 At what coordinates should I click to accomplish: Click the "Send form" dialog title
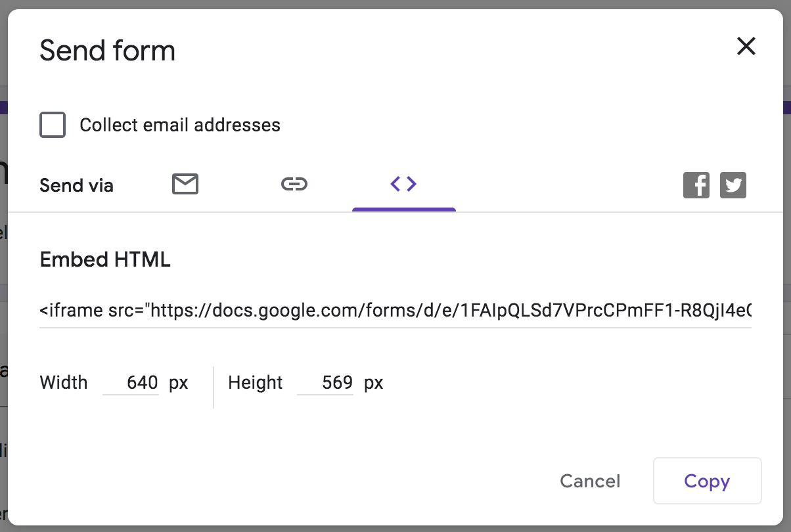pos(108,51)
